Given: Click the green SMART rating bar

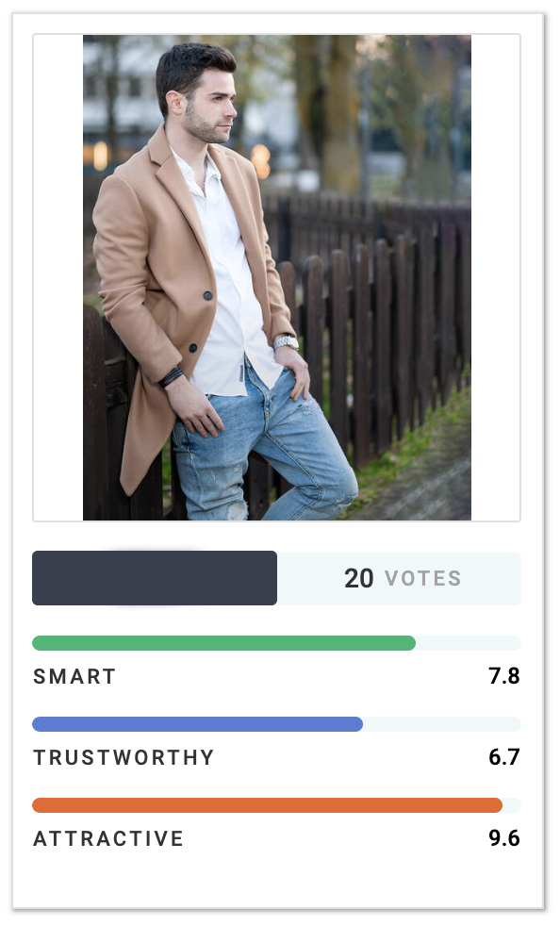Looking at the screenshot, I should click(223, 643).
